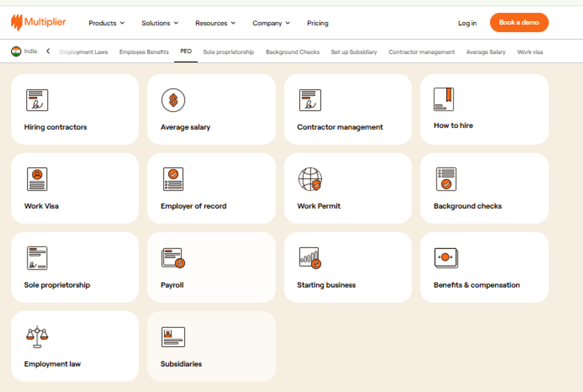The image size is (583, 392).
Task: Open the Benefits & compensation card title
Action: click(477, 285)
